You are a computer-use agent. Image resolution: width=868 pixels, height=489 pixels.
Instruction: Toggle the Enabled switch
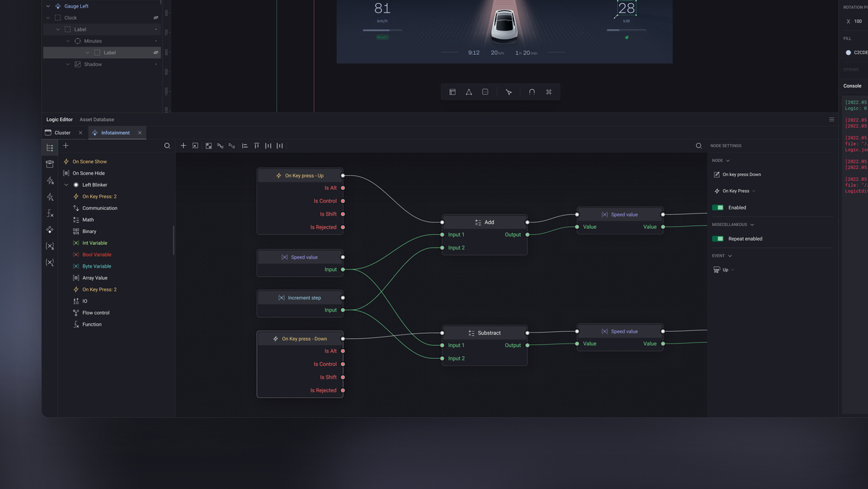tap(718, 207)
